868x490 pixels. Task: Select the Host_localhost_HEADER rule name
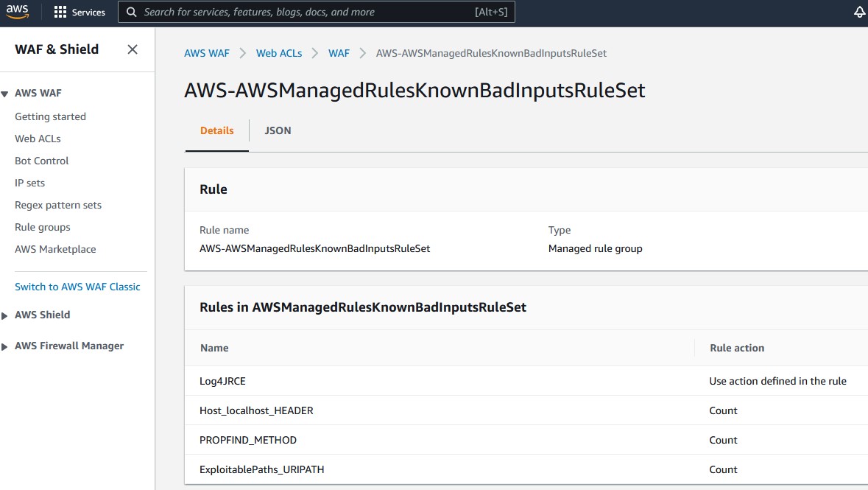pyautogui.click(x=256, y=410)
